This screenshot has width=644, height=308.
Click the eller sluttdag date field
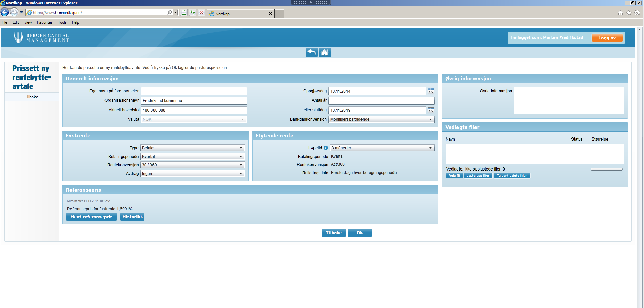[377, 110]
